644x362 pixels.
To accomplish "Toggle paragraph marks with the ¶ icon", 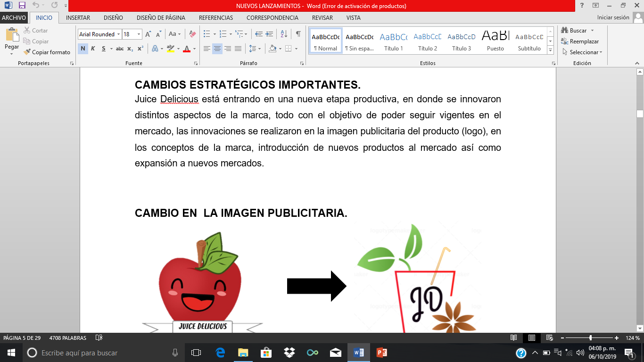I will pyautogui.click(x=297, y=34).
